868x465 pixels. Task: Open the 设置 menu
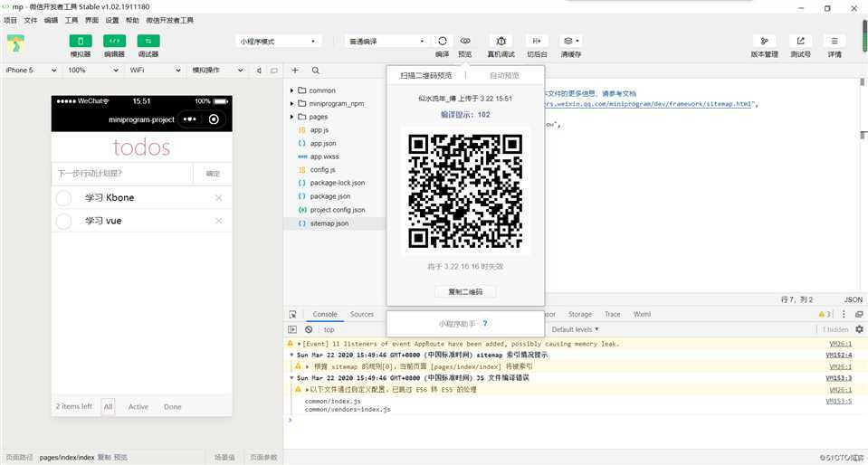[112, 21]
